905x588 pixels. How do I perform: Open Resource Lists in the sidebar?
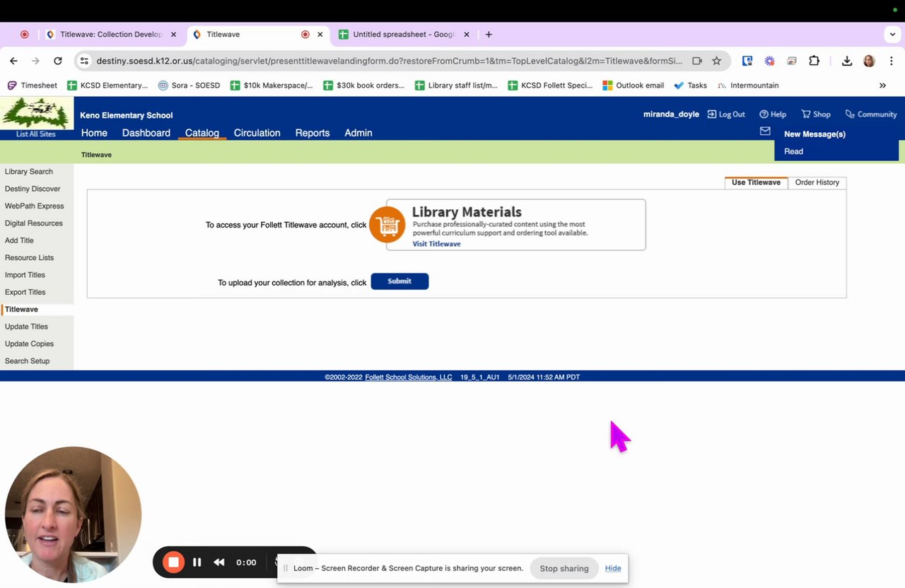click(x=29, y=258)
